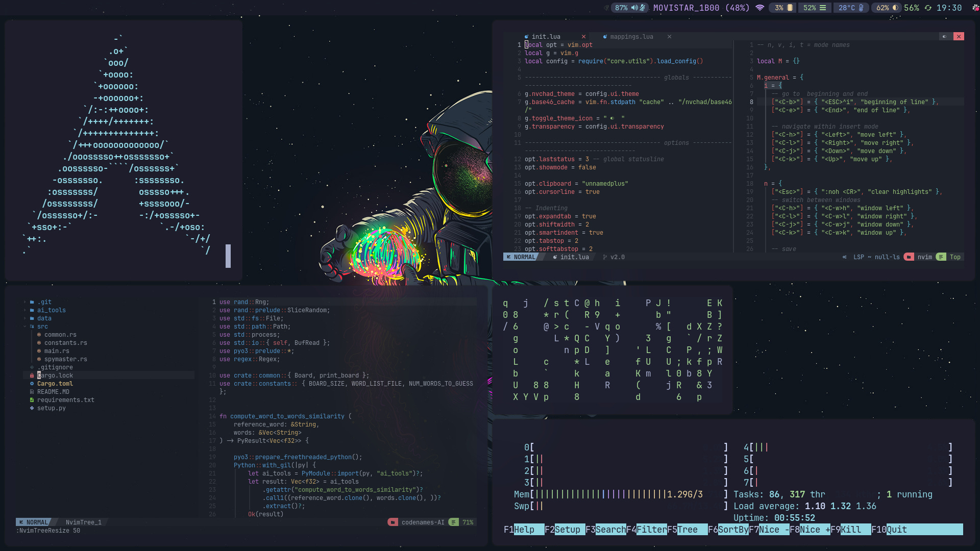Click the Rust icon beside common.rs
This screenshot has width=980, height=551.
click(39, 335)
